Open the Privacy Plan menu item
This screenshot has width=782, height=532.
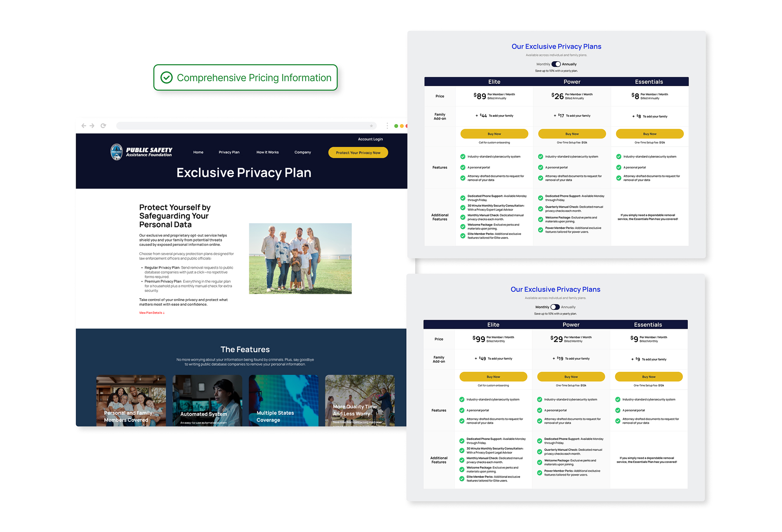click(229, 152)
